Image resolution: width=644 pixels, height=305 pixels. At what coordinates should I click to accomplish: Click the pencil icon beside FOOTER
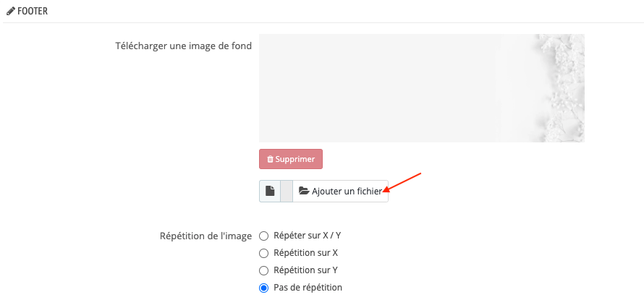tap(10, 12)
